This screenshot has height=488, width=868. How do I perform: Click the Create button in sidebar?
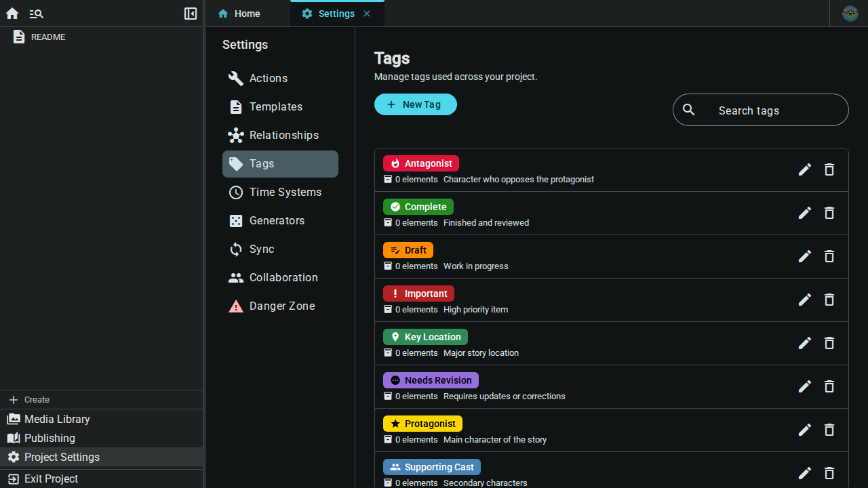click(102, 400)
